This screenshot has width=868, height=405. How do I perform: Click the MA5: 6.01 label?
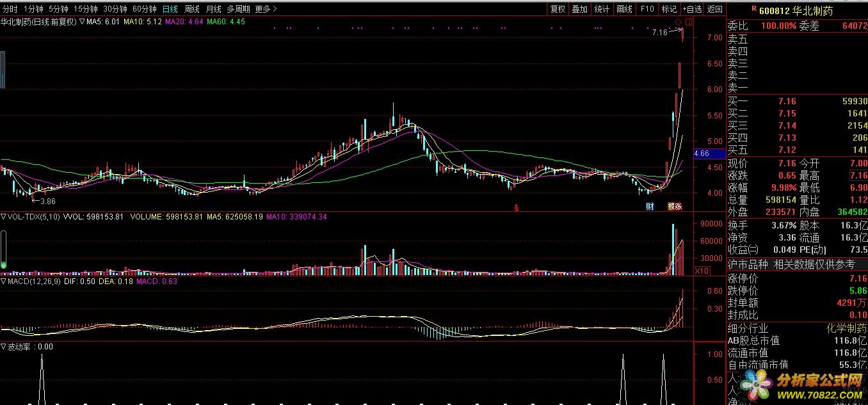pos(103,22)
